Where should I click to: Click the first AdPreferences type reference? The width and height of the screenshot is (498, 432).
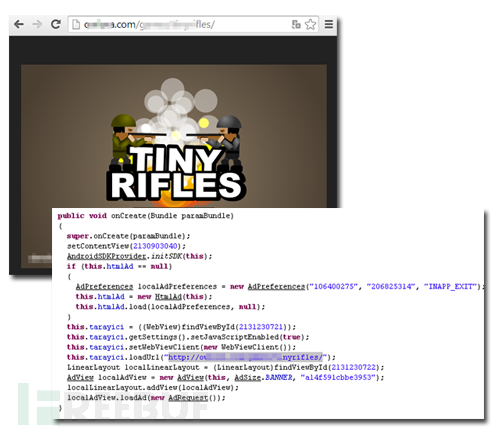(x=104, y=287)
